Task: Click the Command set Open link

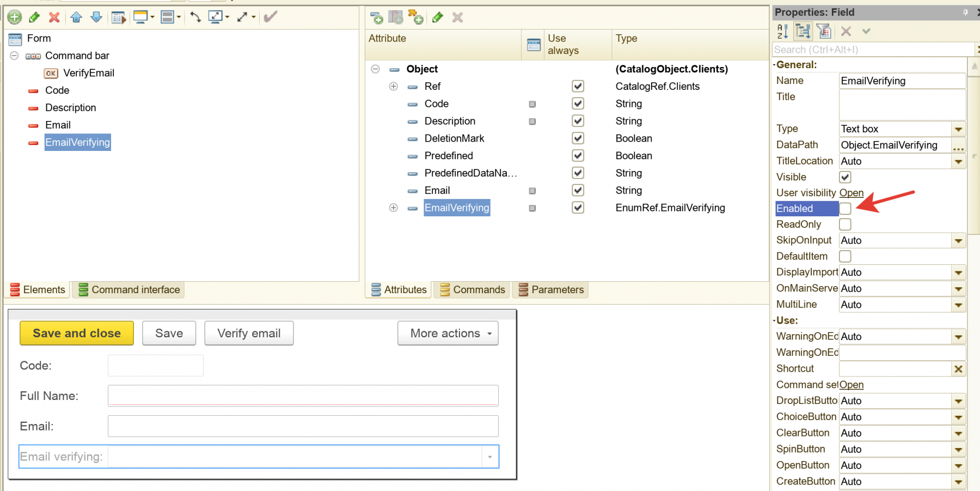Action: tap(851, 385)
